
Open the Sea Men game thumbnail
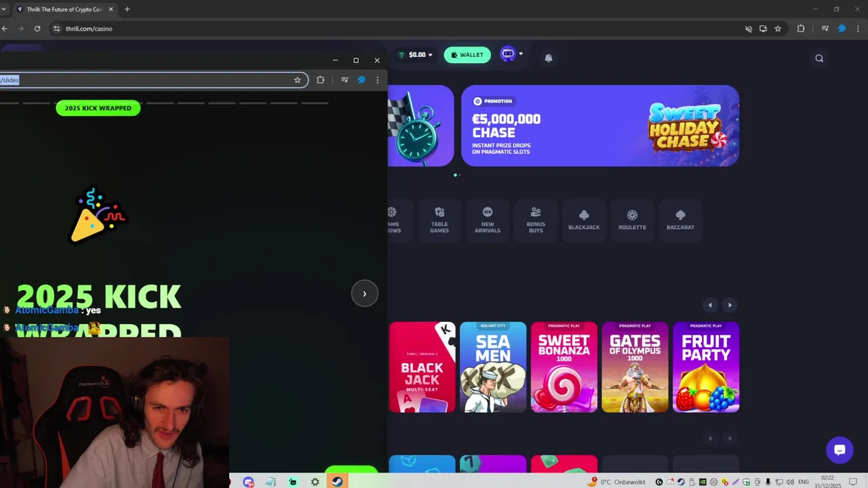pyautogui.click(x=493, y=367)
